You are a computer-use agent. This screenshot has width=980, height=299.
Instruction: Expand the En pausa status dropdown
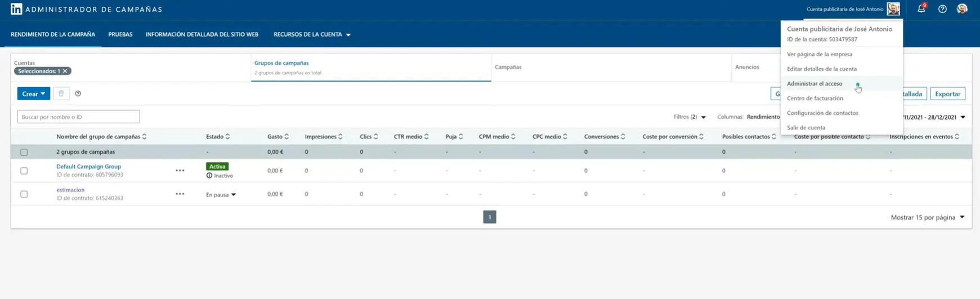[x=221, y=194]
